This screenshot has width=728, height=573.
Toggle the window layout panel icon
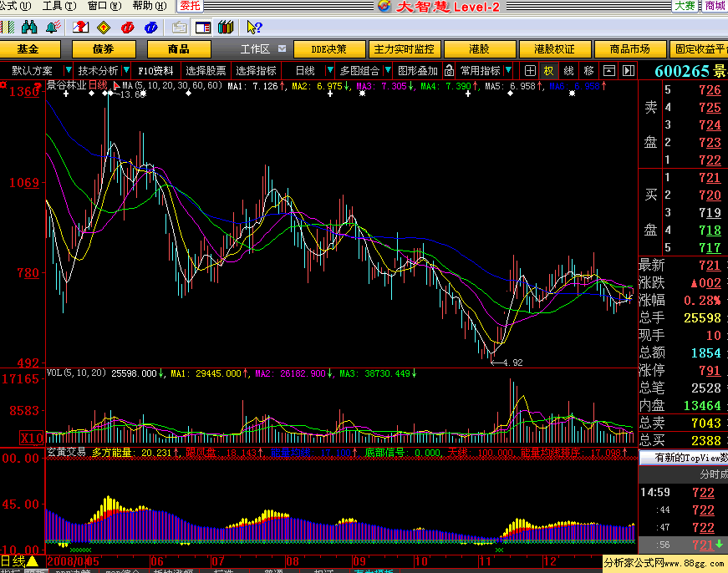click(203, 28)
